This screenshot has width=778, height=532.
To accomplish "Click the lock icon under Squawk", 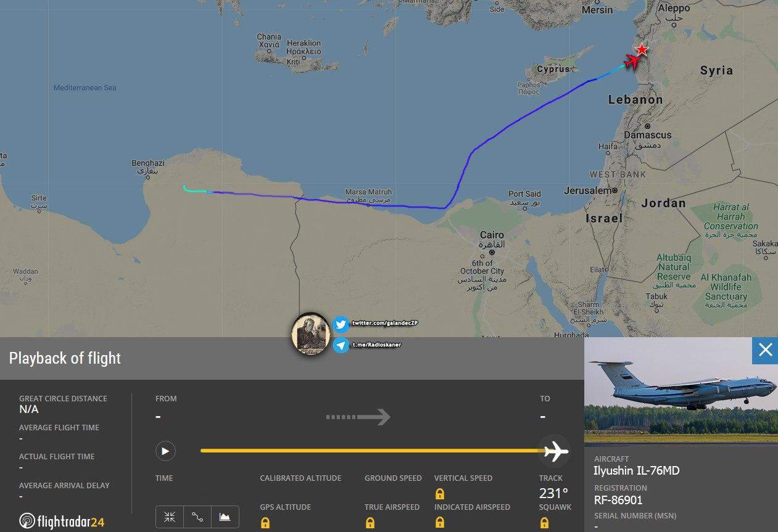I will coord(545,523).
